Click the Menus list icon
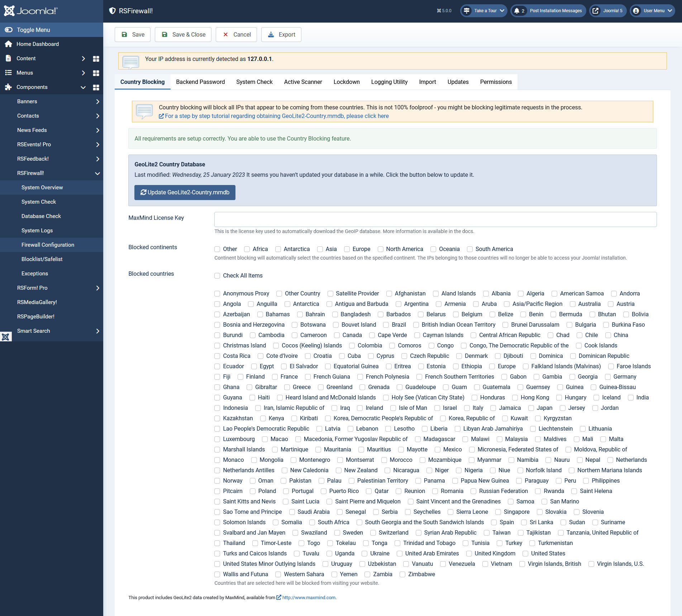Image resolution: width=682 pixels, height=616 pixels. pyautogui.click(x=8, y=72)
